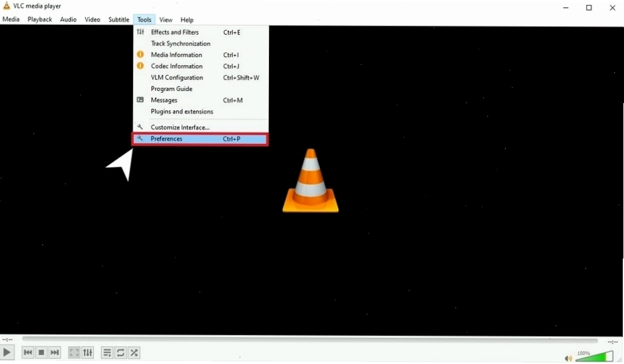This screenshot has width=624, height=364.
Task: Close the VLC media player window
Action: tap(612, 7)
